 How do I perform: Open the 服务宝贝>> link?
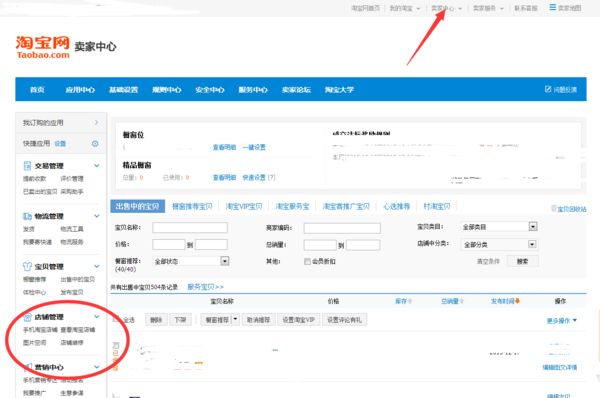(x=205, y=287)
